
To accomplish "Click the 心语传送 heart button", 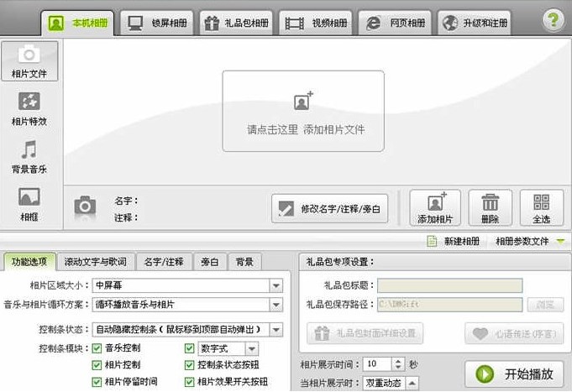I will click(514, 333).
